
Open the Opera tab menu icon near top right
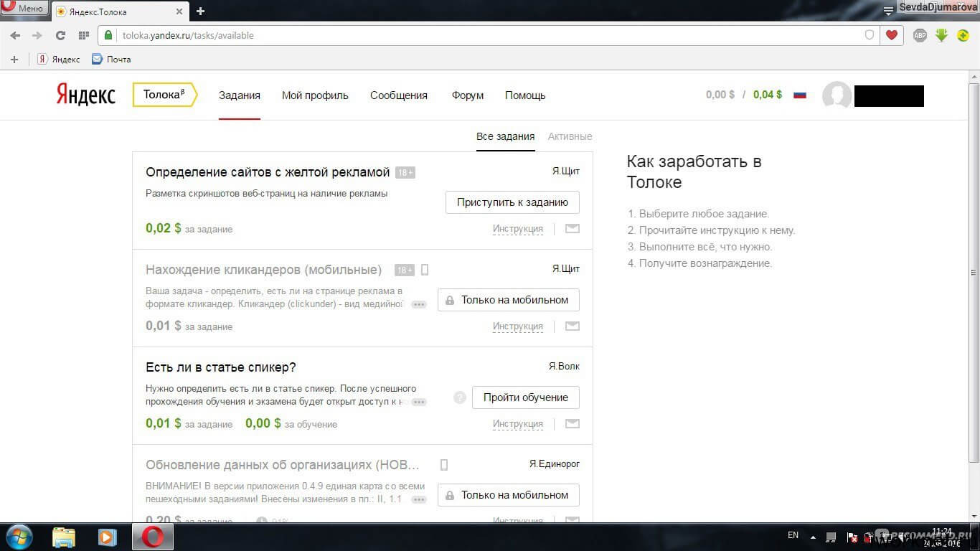point(888,9)
